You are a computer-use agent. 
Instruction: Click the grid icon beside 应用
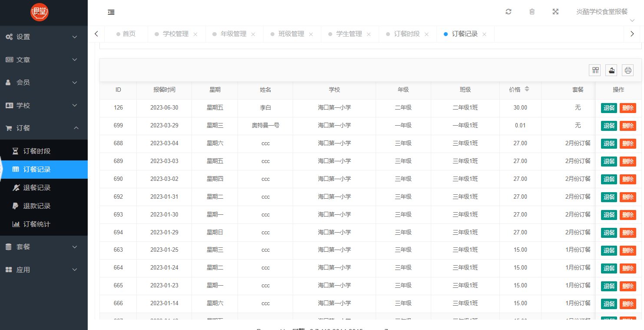pos(9,270)
